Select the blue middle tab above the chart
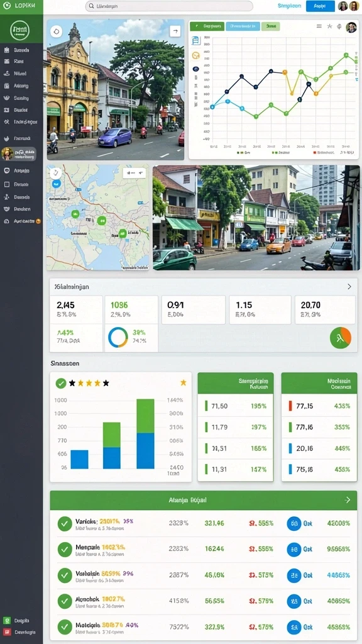 (243, 26)
